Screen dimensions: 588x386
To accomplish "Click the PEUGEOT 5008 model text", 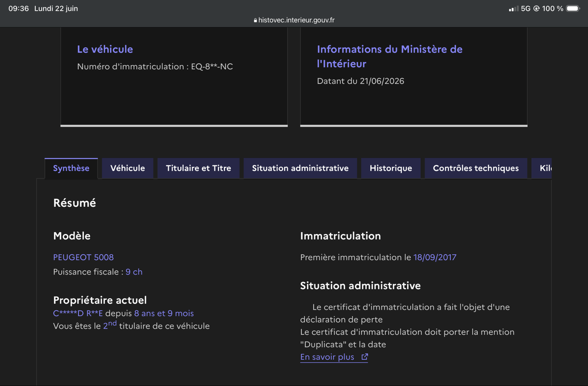I will [83, 257].
